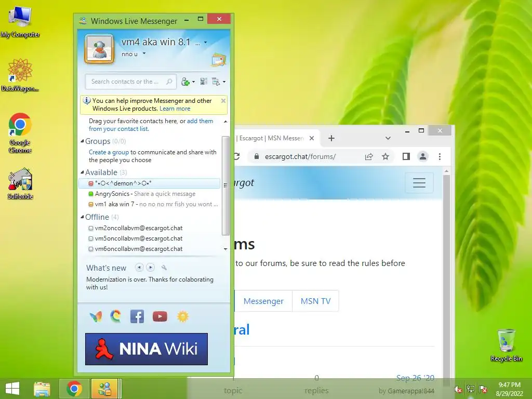This screenshot has width=532, height=399.
Task: Click the Chrome taskbar button
Action: point(74,389)
